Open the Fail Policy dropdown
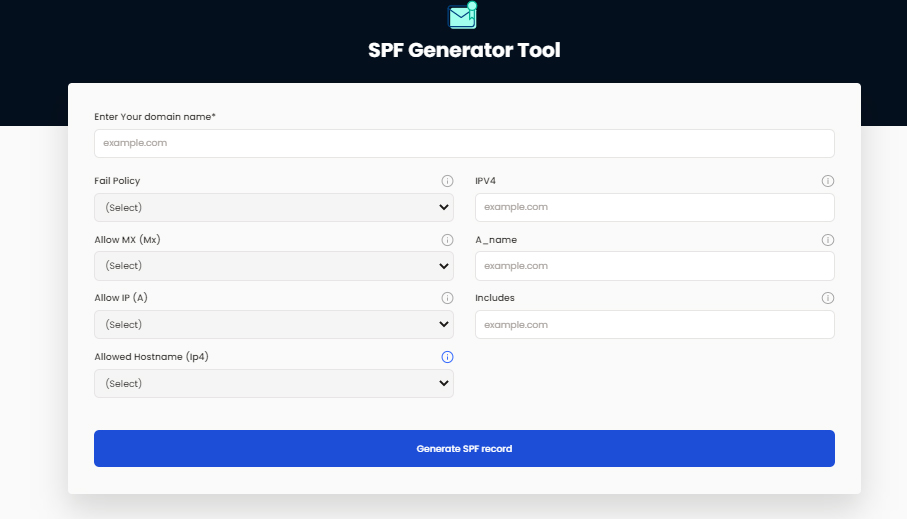The image size is (907, 519). (x=274, y=207)
